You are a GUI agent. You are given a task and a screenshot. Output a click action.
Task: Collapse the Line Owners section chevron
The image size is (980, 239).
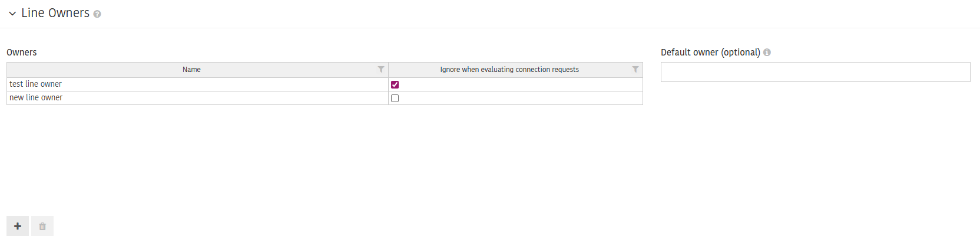coord(12,14)
